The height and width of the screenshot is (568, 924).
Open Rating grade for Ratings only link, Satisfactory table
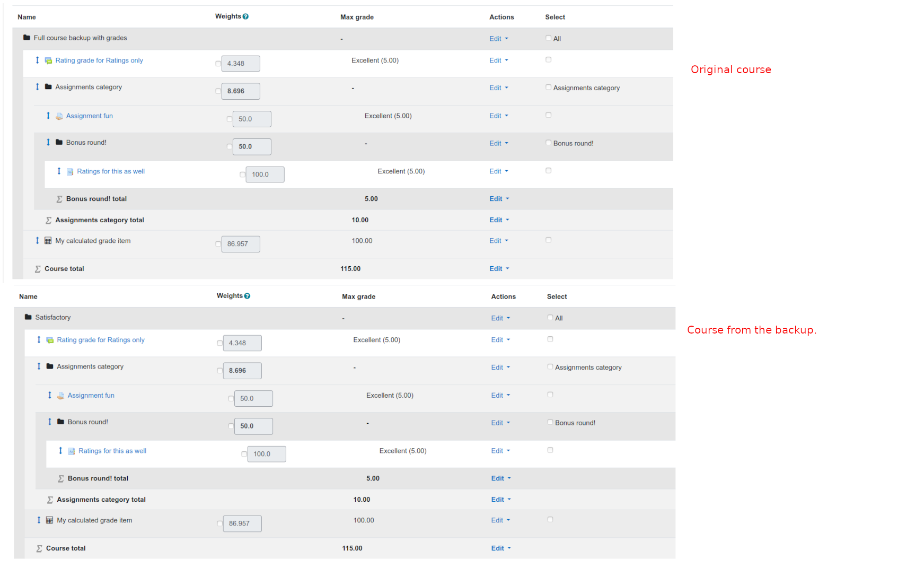tap(101, 340)
